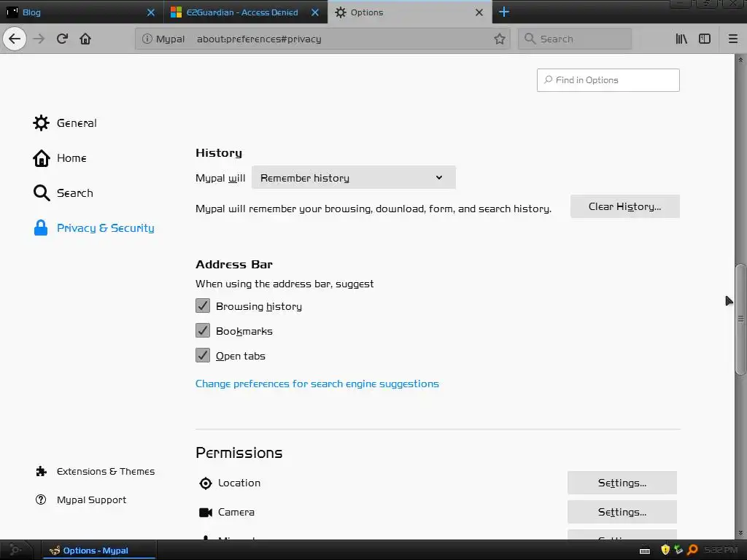Image resolution: width=747 pixels, height=560 pixels.
Task: Click the General gear icon in sidebar
Action: (x=41, y=122)
